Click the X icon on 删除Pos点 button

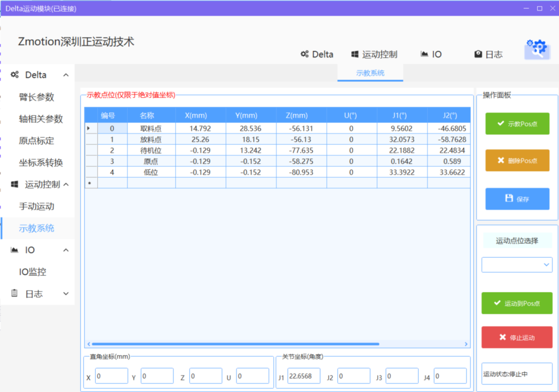pos(501,160)
